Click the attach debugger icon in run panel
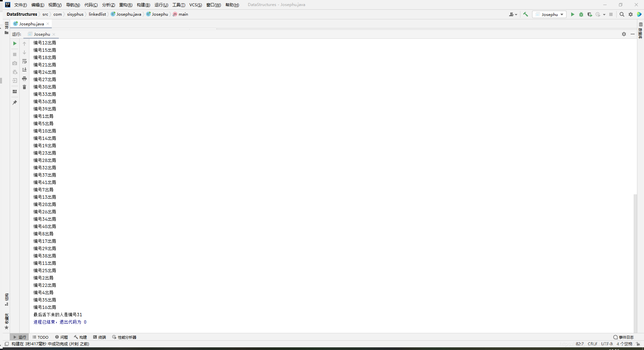644x350 pixels. pyautogui.click(x=15, y=72)
